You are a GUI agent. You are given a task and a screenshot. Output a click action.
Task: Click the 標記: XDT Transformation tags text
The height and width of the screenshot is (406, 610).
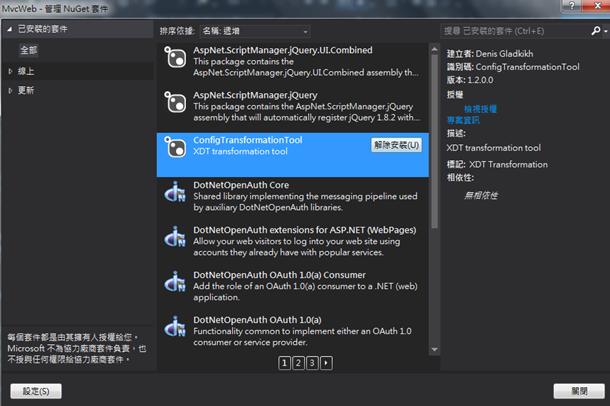497,164
